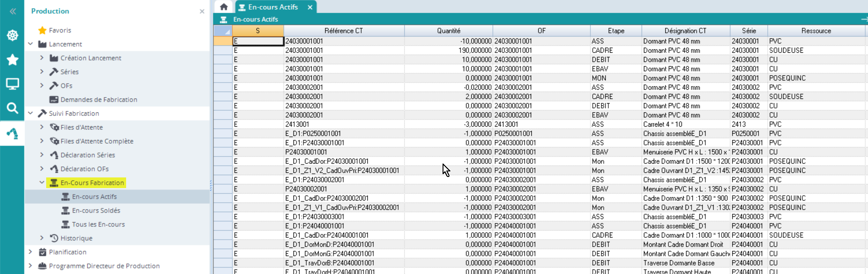Expand the Création Lancement node
Viewport: 868px width, 274px height.
click(x=42, y=58)
